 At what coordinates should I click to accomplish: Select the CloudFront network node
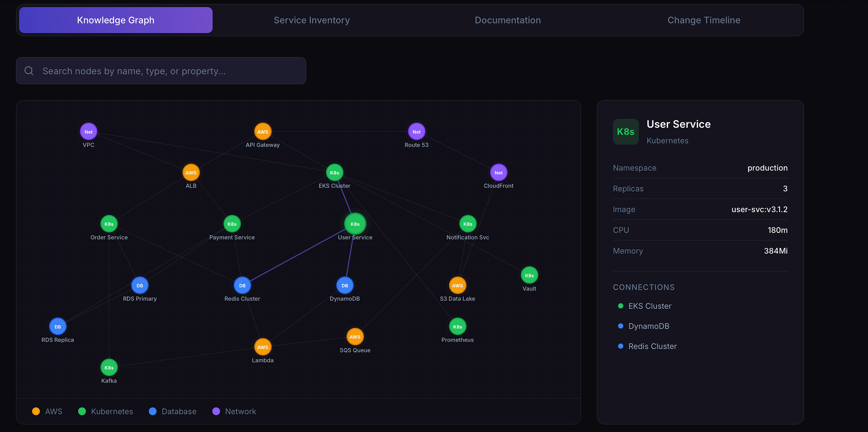tap(498, 173)
